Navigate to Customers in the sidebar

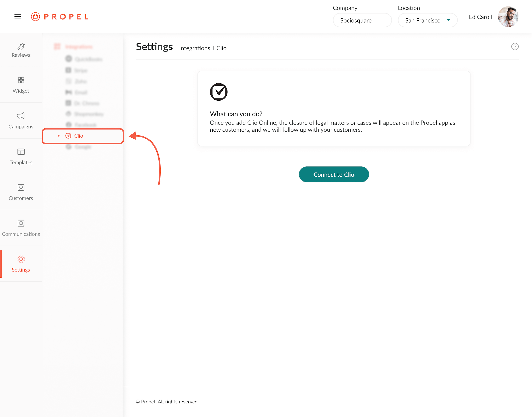(21, 192)
